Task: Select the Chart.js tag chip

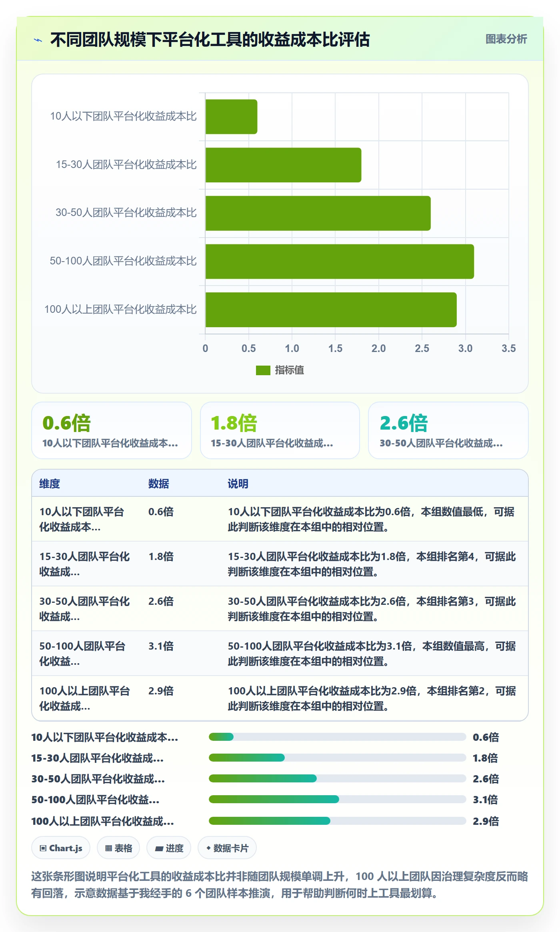Action: coord(61,848)
